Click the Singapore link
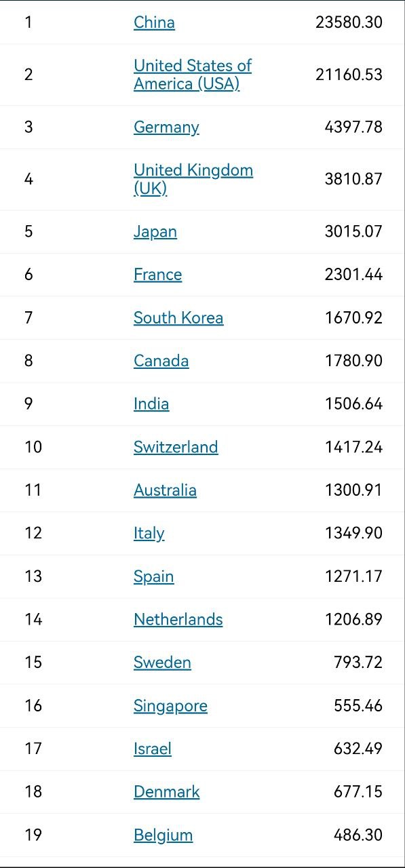Image resolution: width=405 pixels, height=868 pixels. [x=170, y=706]
